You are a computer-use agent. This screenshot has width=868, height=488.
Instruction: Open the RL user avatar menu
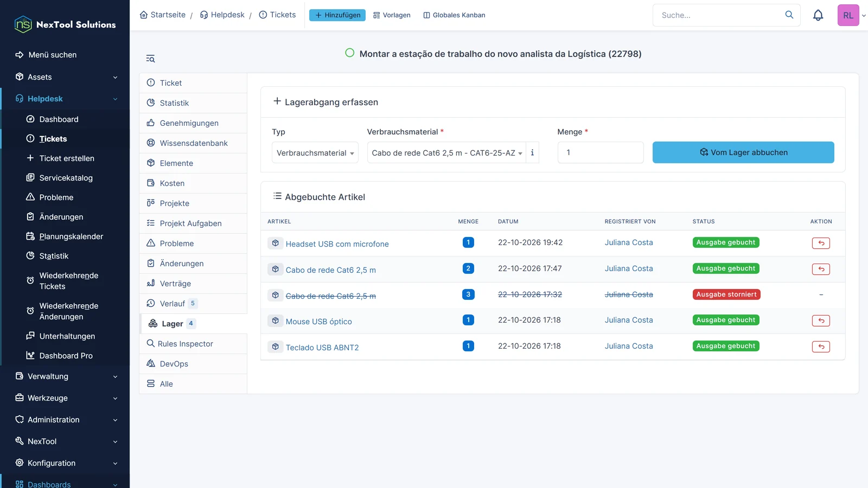pos(848,15)
